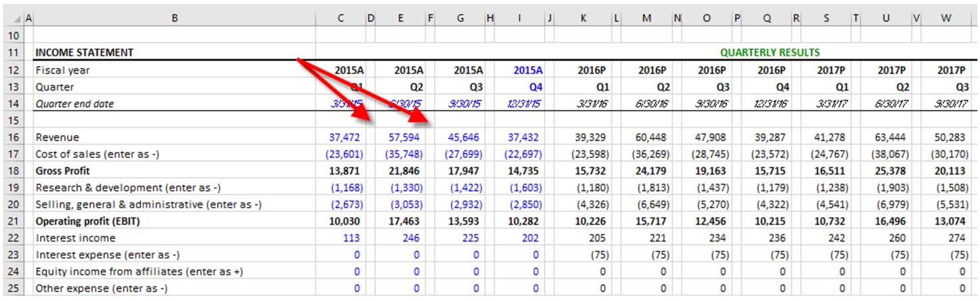Select row 16 header
The height and width of the screenshot is (301, 980).
13,137
